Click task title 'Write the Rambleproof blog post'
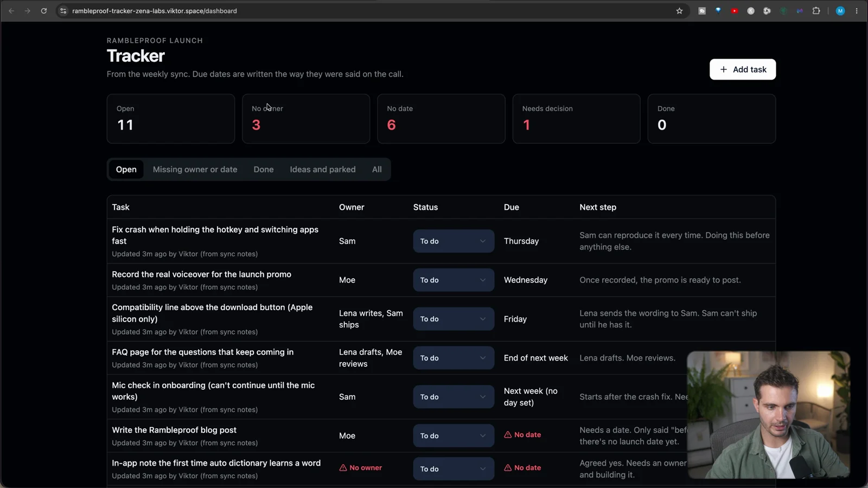Image resolution: width=868 pixels, height=488 pixels. click(174, 430)
